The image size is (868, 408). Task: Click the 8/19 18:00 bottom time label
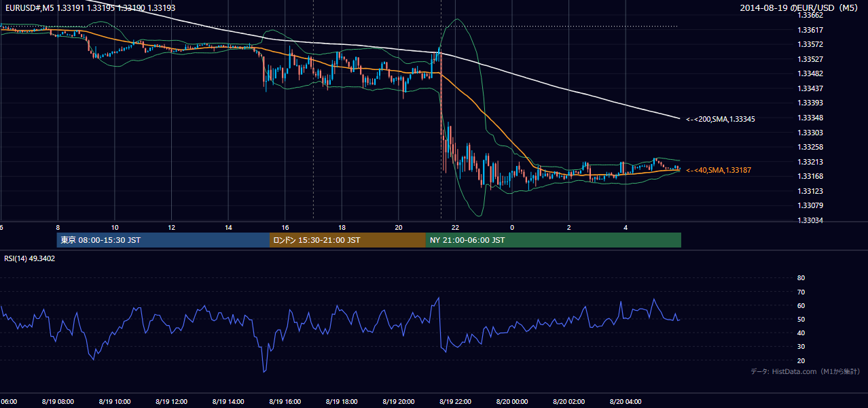tap(342, 402)
